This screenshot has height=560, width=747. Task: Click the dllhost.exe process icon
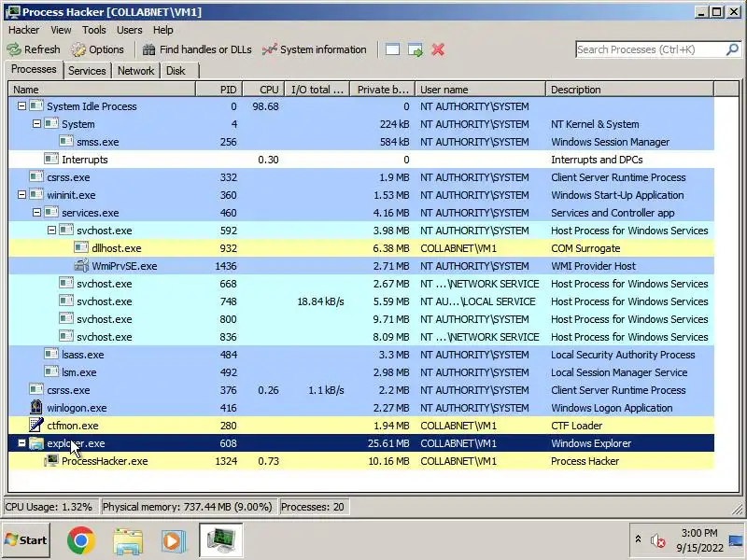click(81, 247)
